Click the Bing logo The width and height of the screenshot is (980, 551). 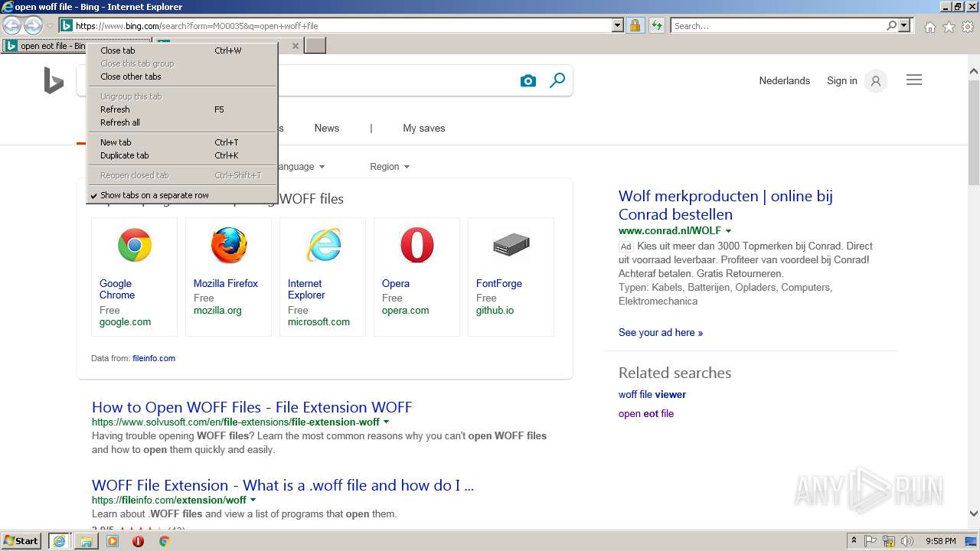pos(54,80)
